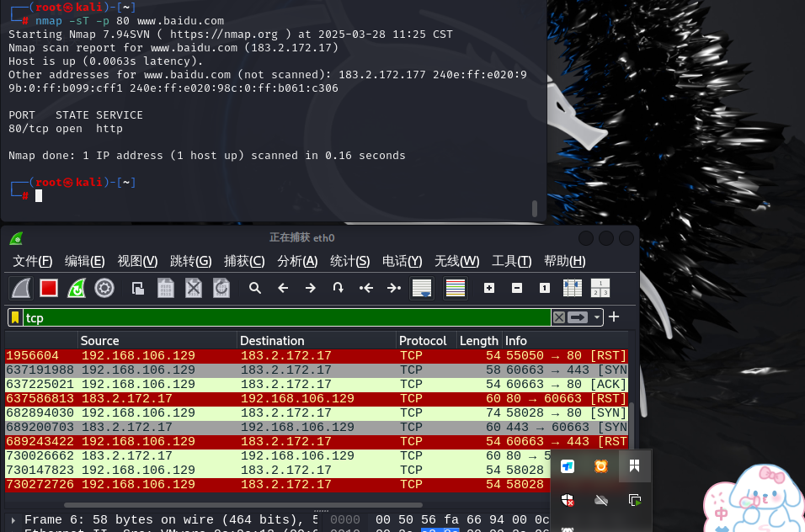Image resolution: width=805 pixels, height=532 pixels.
Task: Reload capture file icon
Action: pyautogui.click(x=221, y=289)
